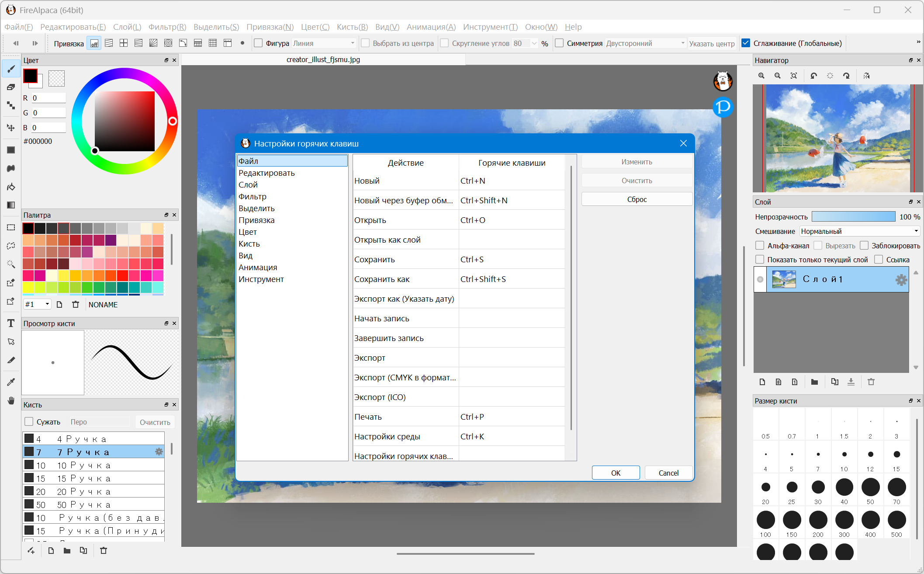Open the palette #1 dropdown
This screenshot has height=574, width=924.
pyautogui.click(x=38, y=304)
